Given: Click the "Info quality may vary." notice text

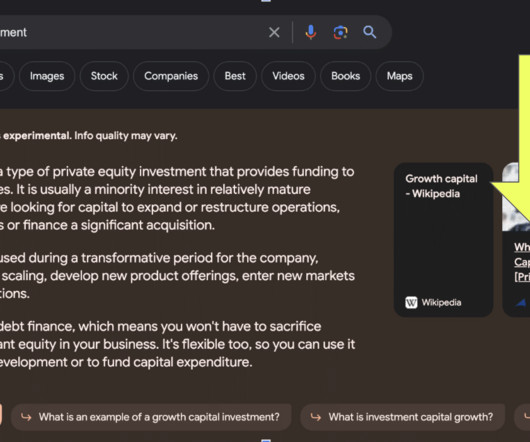Looking at the screenshot, I should (x=126, y=136).
